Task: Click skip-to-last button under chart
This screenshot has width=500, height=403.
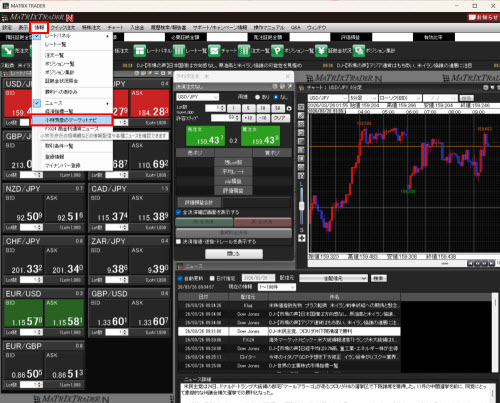Action: click(491, 263)
